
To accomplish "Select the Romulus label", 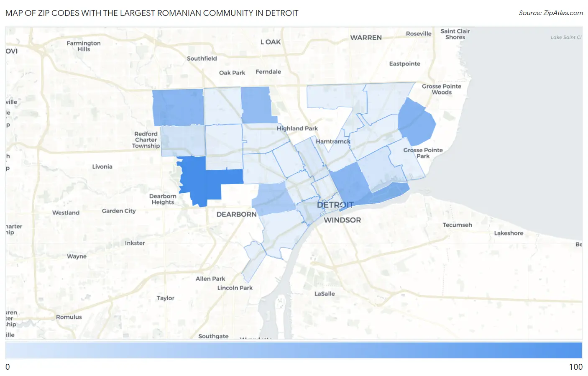I will tap(69, 317).
